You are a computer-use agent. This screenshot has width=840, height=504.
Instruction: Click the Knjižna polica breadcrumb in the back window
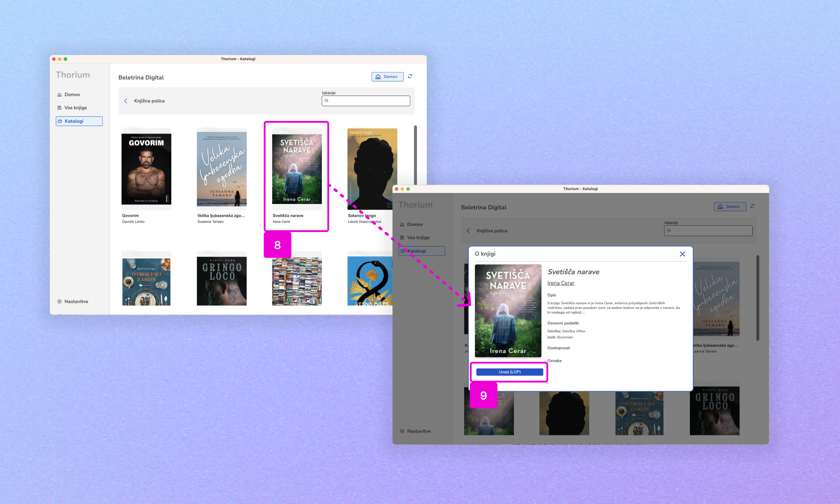click(150, 101)
